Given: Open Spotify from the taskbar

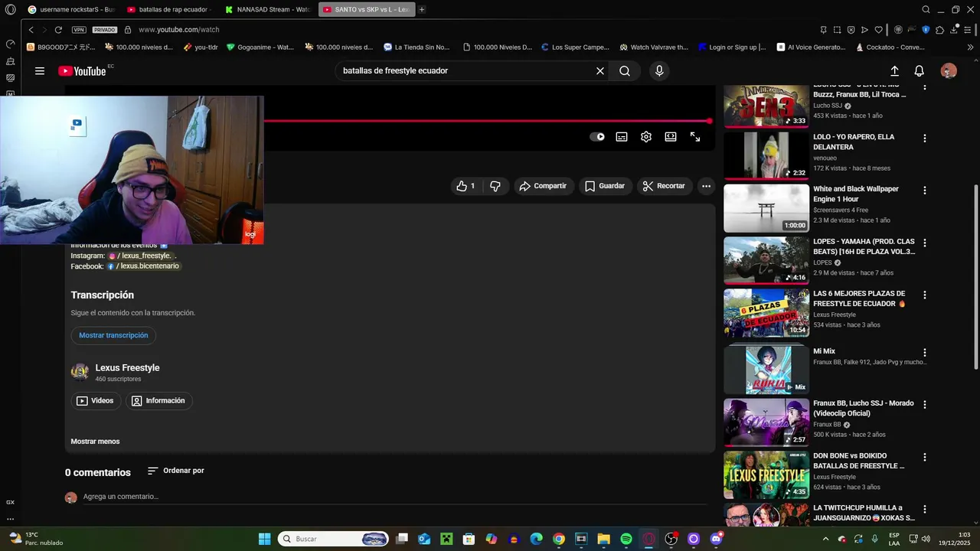Looking at the screenshot, I should point(626,539).
